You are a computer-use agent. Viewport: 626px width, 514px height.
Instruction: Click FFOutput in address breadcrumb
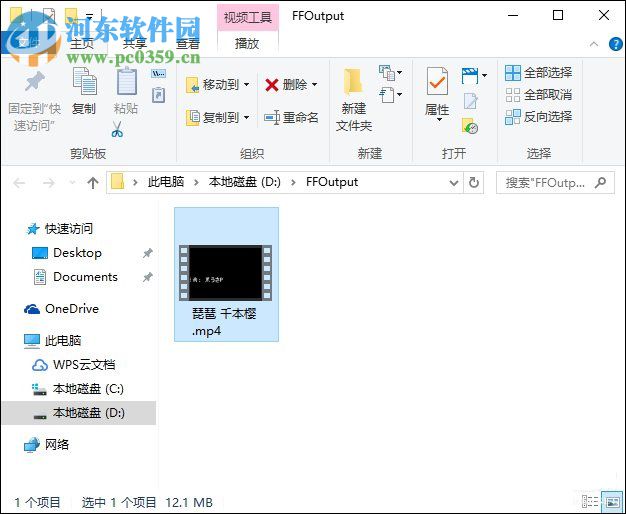pos(332,182)
